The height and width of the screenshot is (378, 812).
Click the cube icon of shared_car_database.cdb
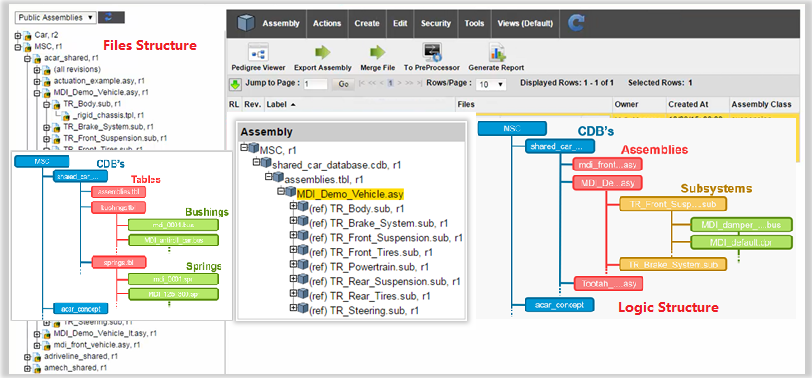267,163
